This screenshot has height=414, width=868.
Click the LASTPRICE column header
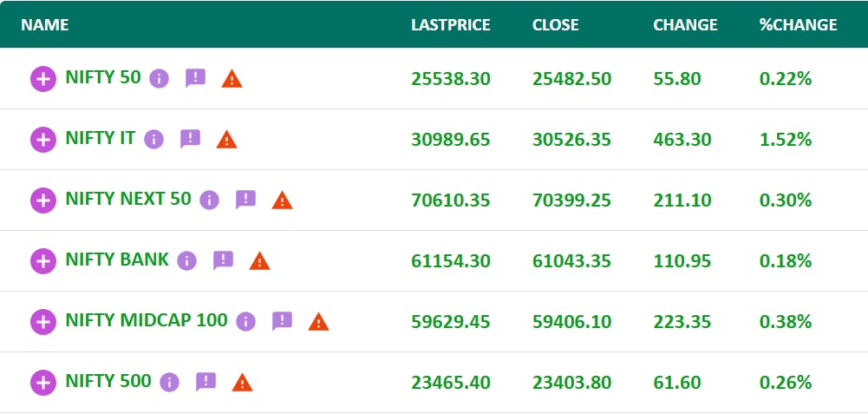coord(450,25)
